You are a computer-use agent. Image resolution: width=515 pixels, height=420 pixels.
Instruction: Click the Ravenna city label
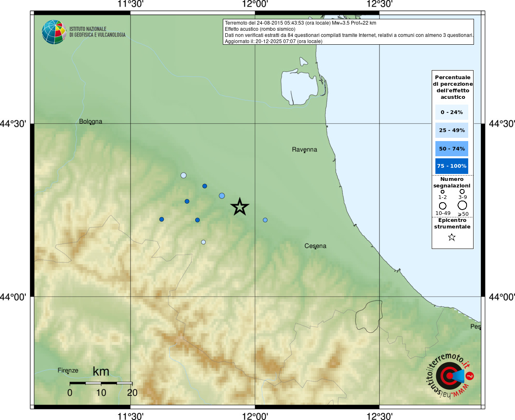click(x=304, y=150)
